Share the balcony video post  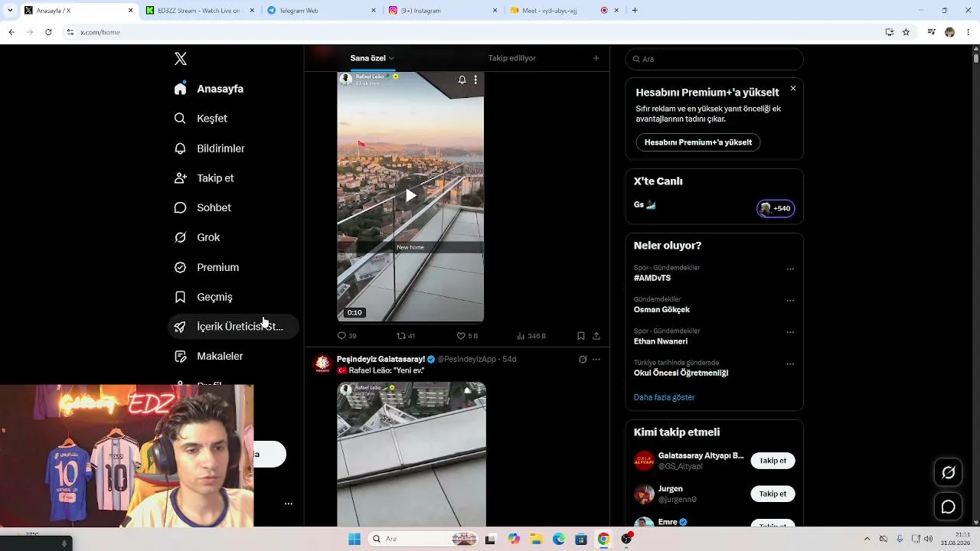[596, 336]
